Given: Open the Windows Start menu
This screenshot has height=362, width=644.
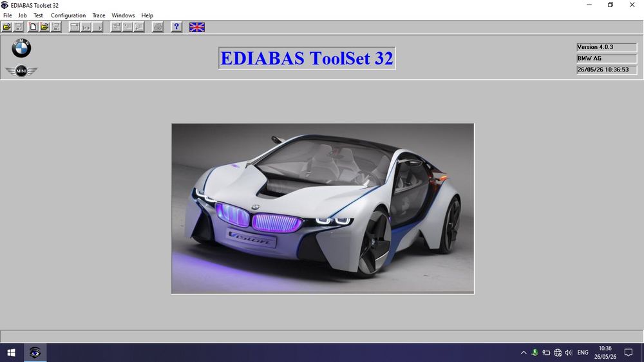Looking at the screenshot, I should coord(11,352).
